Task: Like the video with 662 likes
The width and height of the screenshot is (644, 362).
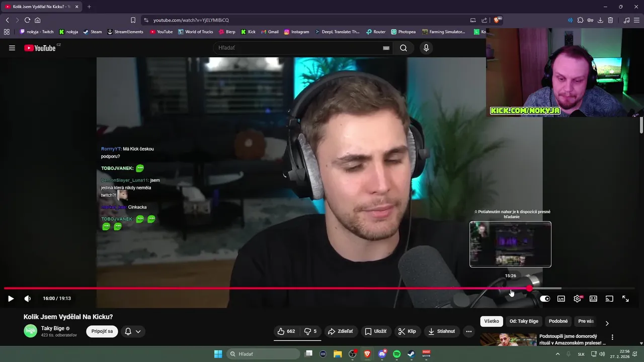Action: 286,331
